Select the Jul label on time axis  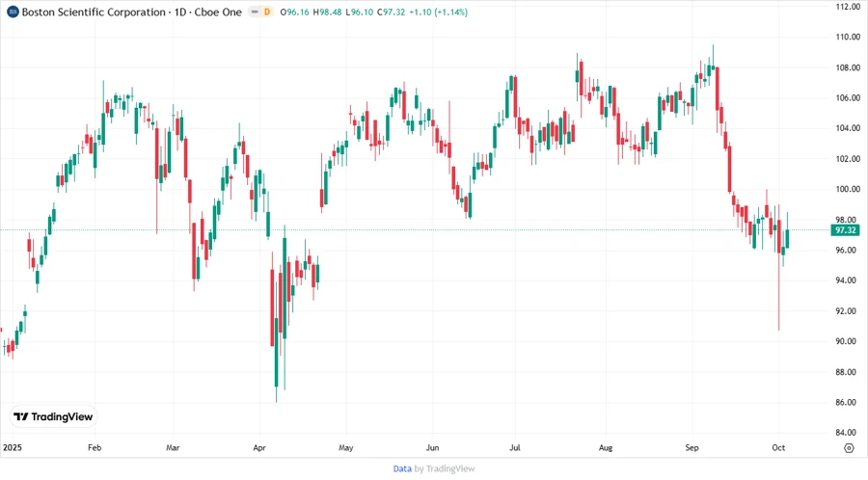514,448
